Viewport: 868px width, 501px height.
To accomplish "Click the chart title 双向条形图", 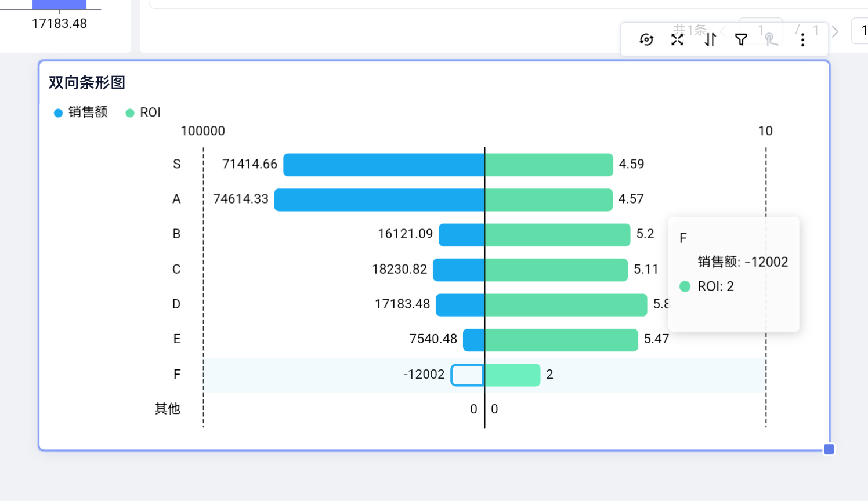I will point(87,83).
